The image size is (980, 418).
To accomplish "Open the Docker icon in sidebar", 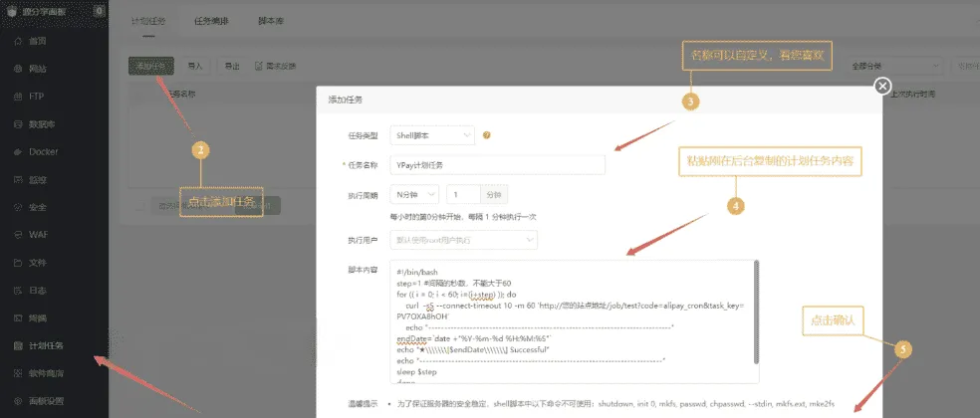I will tap(18, 152).
